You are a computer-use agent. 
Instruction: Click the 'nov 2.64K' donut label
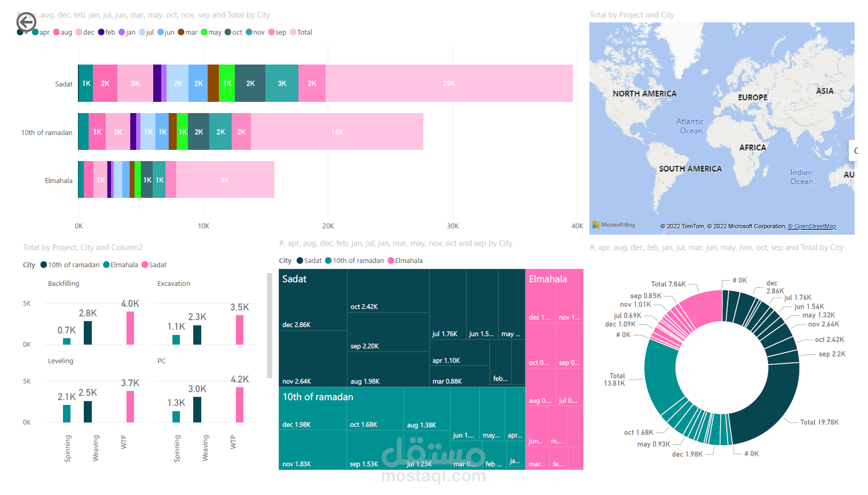[823, 324]
